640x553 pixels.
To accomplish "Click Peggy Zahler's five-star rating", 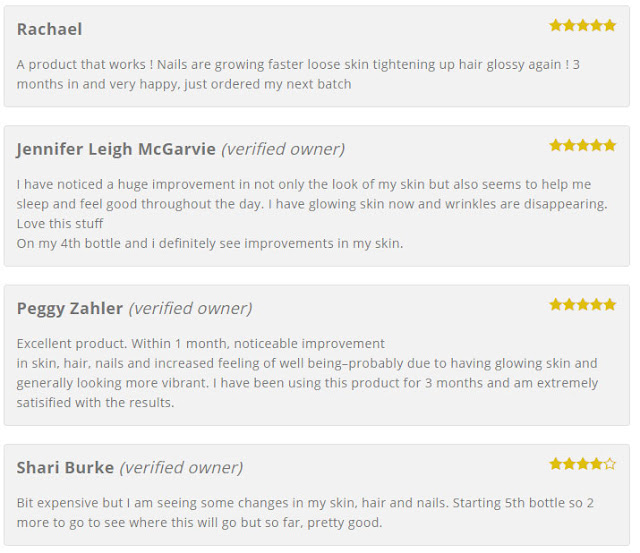I will [x=582, y=304].
